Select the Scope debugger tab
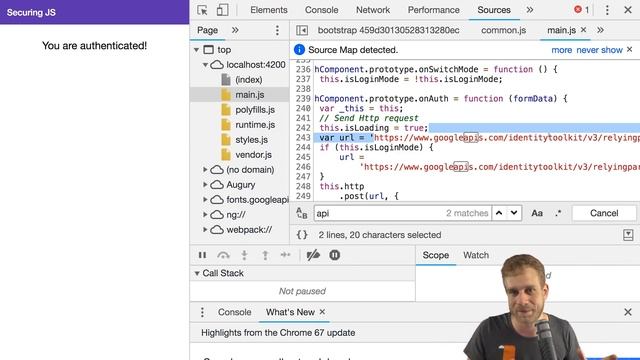 coord(436,255)
